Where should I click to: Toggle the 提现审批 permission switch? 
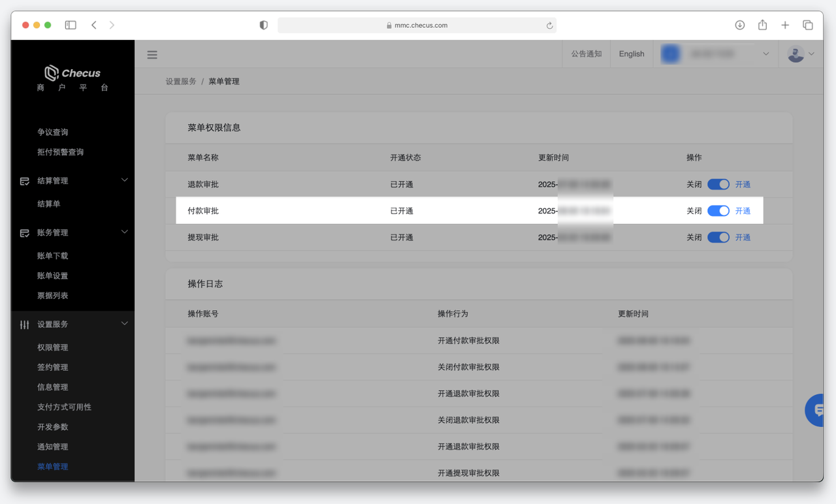coord(718,238)
